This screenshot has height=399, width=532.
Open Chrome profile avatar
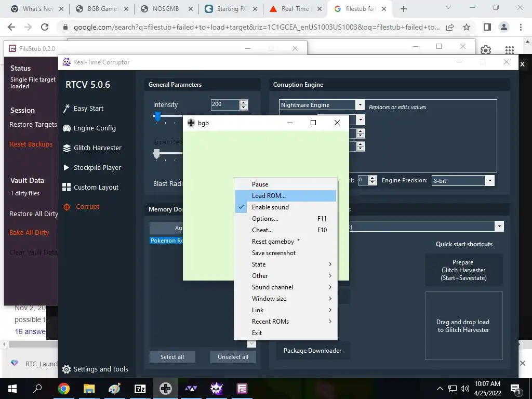click(504, 27)
